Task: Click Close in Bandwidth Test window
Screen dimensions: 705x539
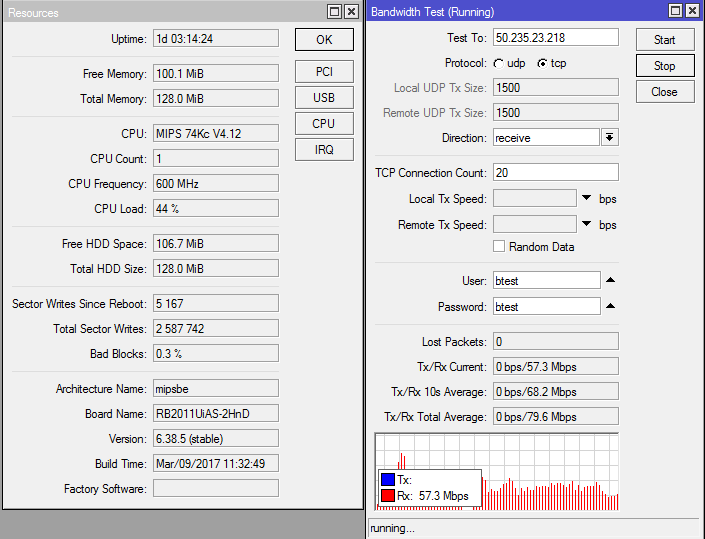Action: click(665, 92)
